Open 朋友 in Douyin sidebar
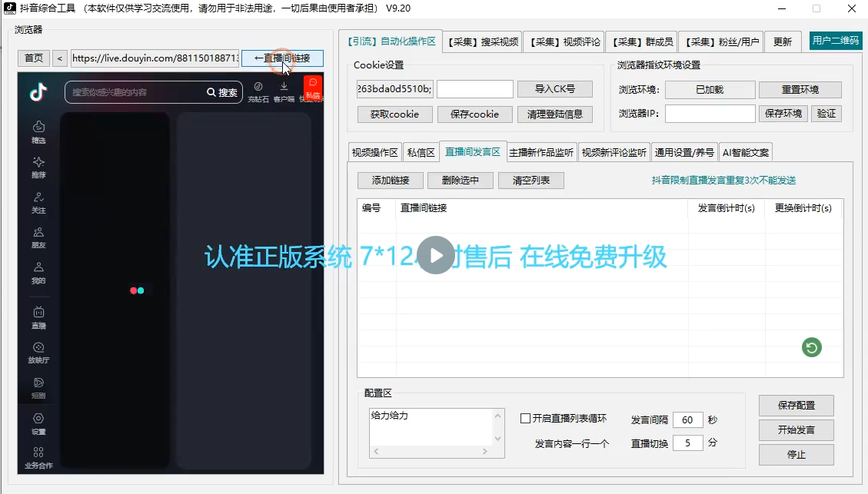This screenshot has height=494, width=868. point(38,238)
